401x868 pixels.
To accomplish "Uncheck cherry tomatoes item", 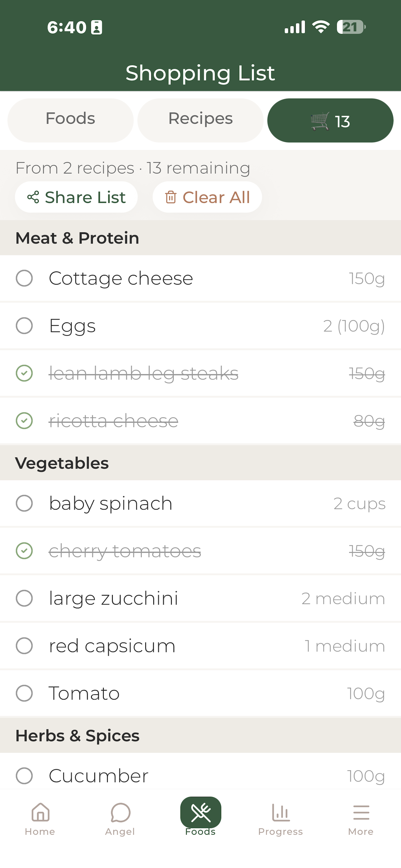I will (x=24, y=551).
